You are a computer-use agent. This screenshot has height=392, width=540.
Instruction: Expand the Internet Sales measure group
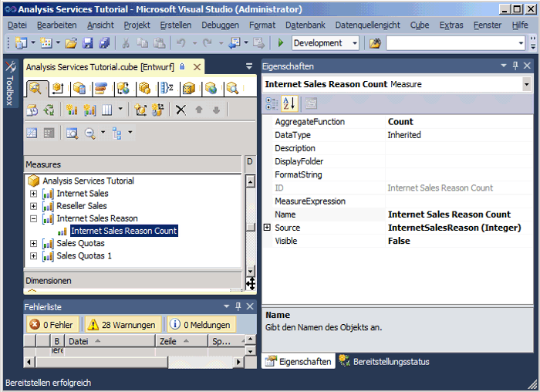(33, 194)
